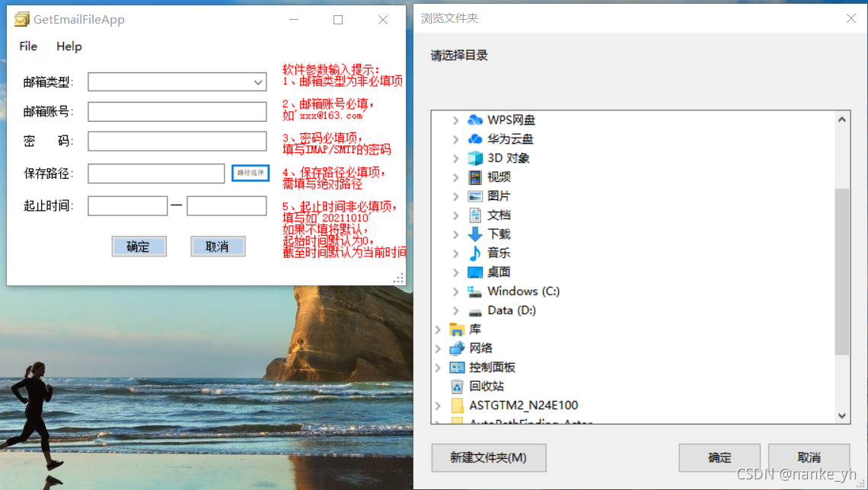The height and width of the screenshot is (490, 868).
Task: Click the 回收站 recycle bin icon
Action: point(457,386)
